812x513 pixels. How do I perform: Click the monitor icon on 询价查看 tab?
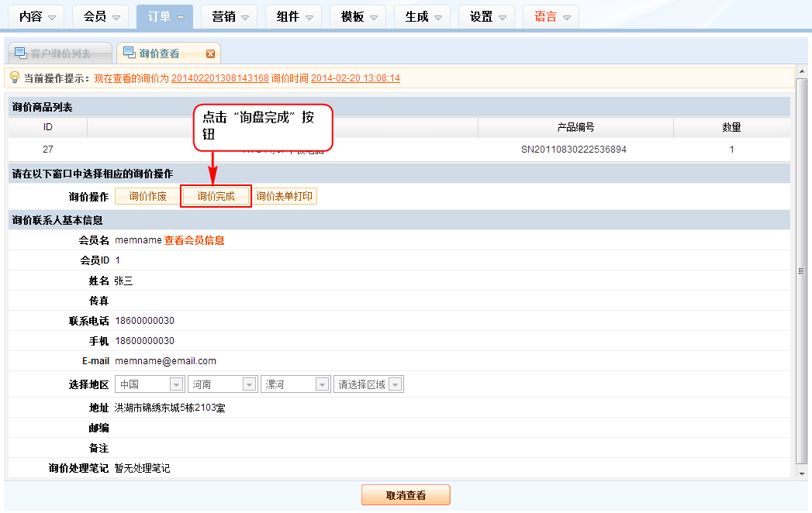point(130,53)
